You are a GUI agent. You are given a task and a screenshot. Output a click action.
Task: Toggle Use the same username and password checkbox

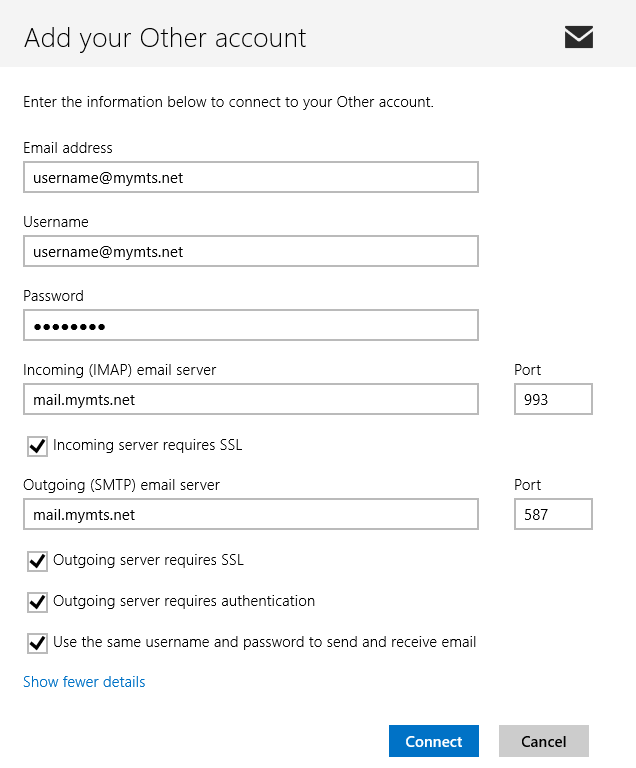(37, 644)
